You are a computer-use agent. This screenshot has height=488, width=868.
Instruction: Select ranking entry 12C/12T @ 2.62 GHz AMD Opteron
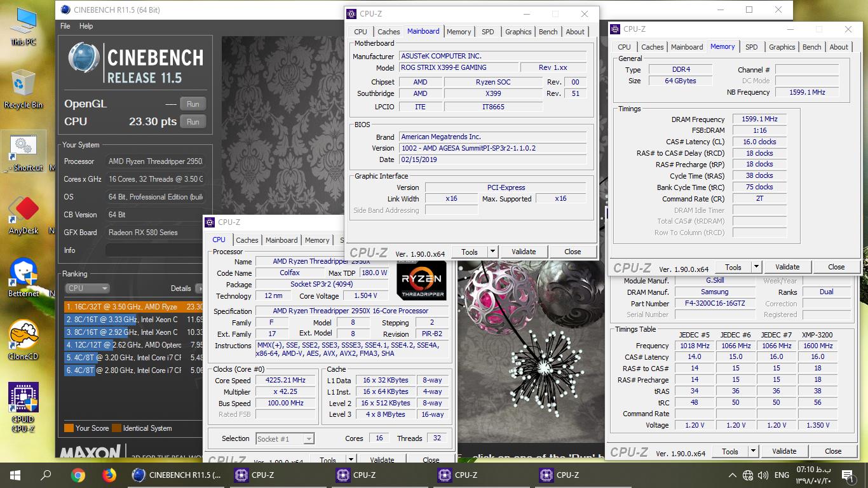click(x=133, y=344)
